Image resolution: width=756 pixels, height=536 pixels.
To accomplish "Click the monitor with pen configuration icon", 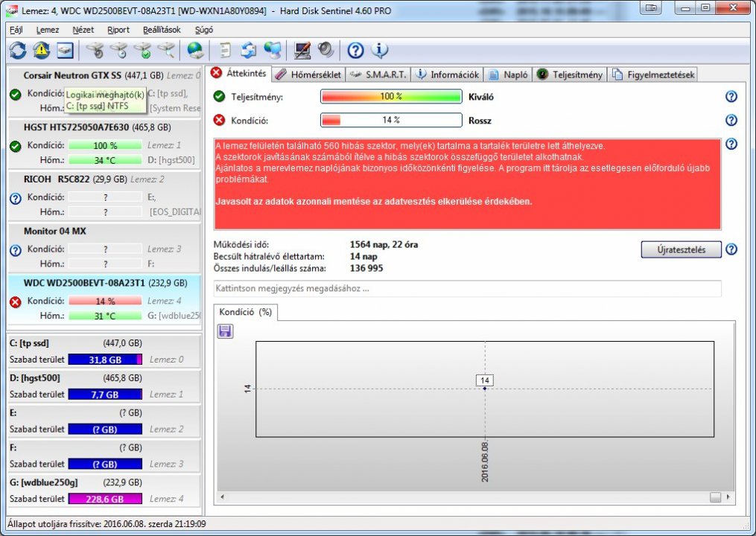I will 302,50.
